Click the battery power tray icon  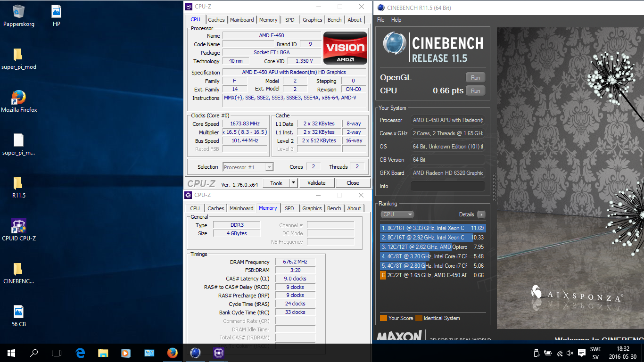(548, 353)
